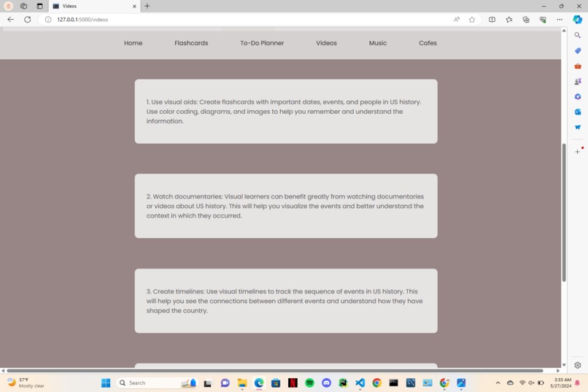
Task: Toggle the split screen icon
Action: click(x=492, y=20)
